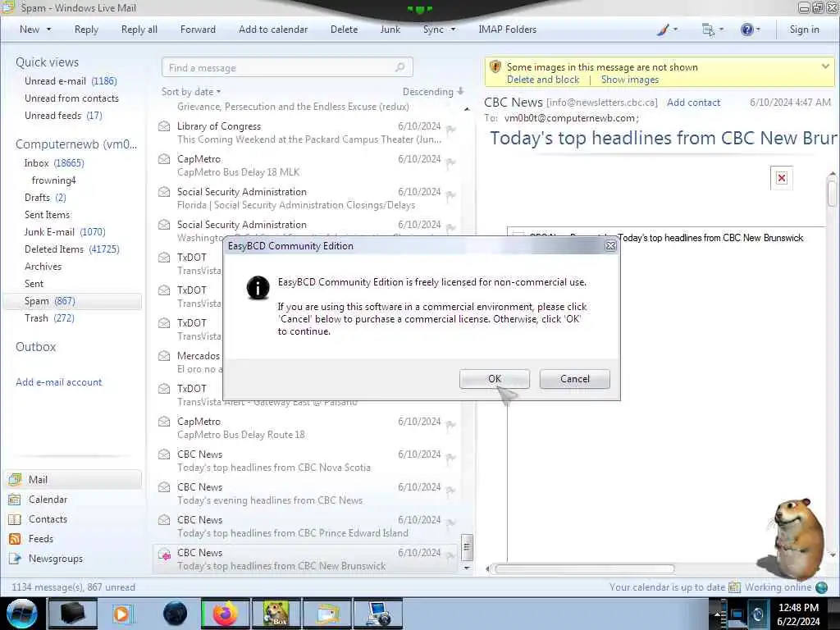
Task: Flag the CapMetro Bus Delay 18 MLK message
Action: [x=450, y=162]
